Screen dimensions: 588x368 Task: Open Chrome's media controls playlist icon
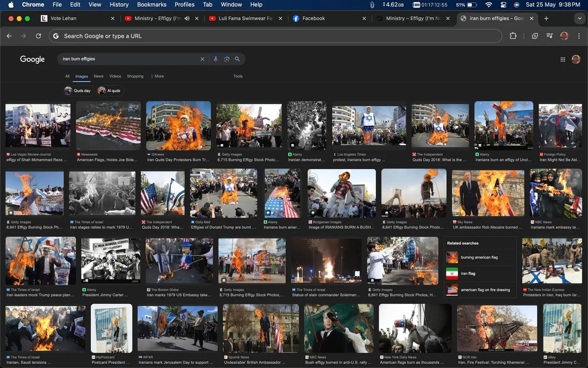(549, 36)
